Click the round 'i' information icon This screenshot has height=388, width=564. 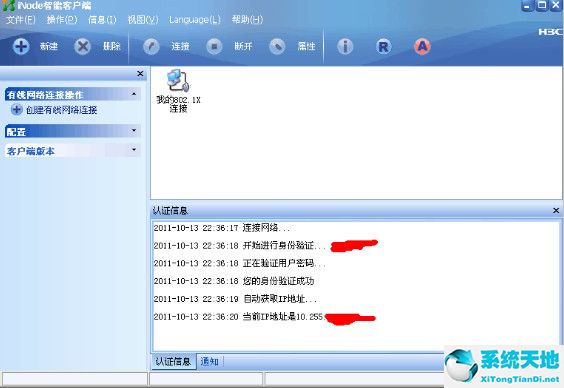click(x=345, y=46)
